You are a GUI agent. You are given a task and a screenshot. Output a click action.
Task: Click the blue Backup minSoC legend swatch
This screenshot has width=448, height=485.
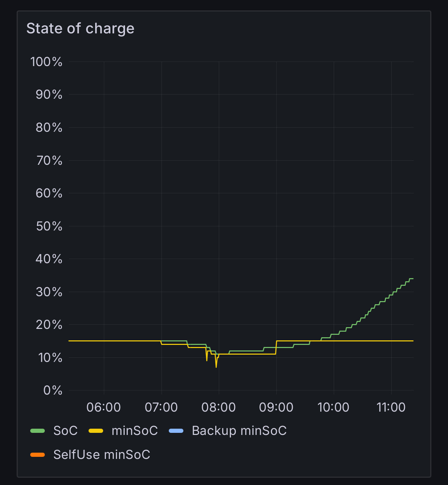(x=176, y=431)
